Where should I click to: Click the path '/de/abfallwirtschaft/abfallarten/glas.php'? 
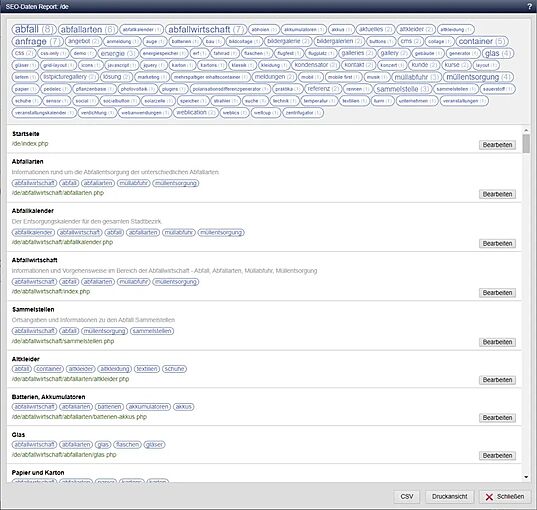coord(64,455)
